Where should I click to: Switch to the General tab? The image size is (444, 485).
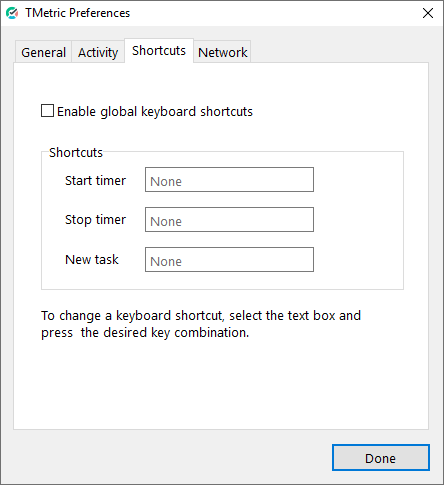click(43, 52)
